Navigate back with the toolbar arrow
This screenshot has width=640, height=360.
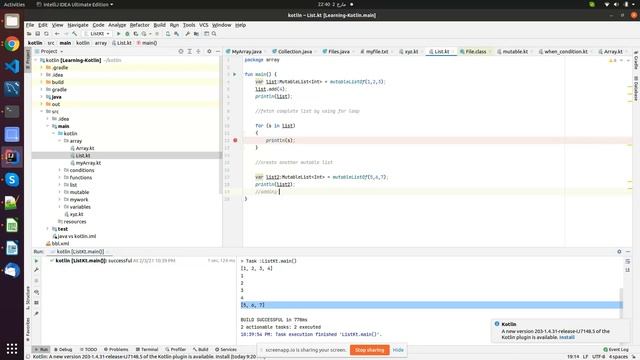pos(57,34)
